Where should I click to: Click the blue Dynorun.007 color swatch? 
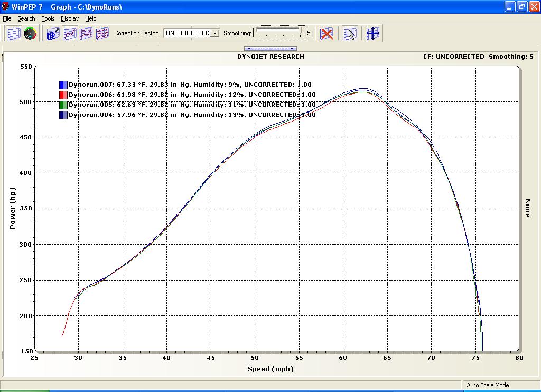pyautogui.click(x=63, y=85)
